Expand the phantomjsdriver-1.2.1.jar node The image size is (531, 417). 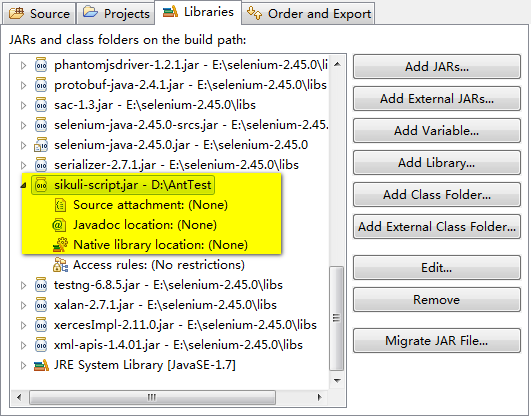(23, 65)
